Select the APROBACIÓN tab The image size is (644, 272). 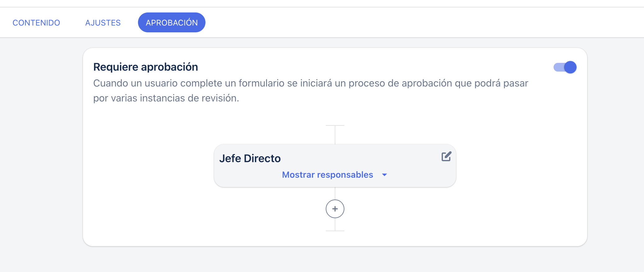click(x=172, y=23)
